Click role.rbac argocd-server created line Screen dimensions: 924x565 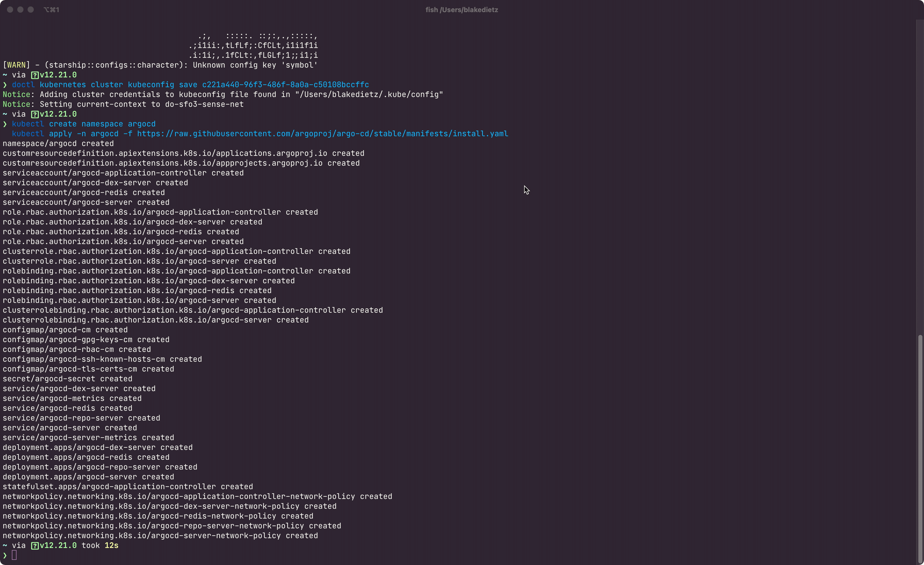pos(123,241)
